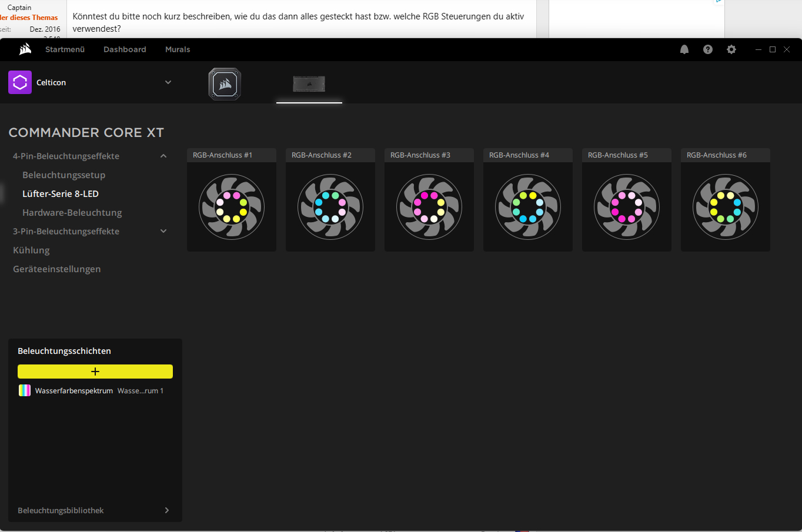The image size is (802, 532).
Task: Click the Beleuchtungsschichten heading
Action: point(64,351)
